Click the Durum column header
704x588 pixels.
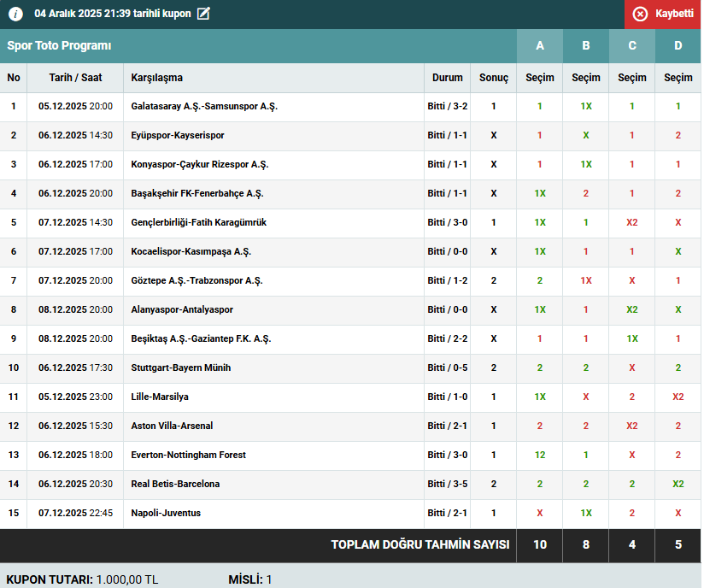pos(448,78)
